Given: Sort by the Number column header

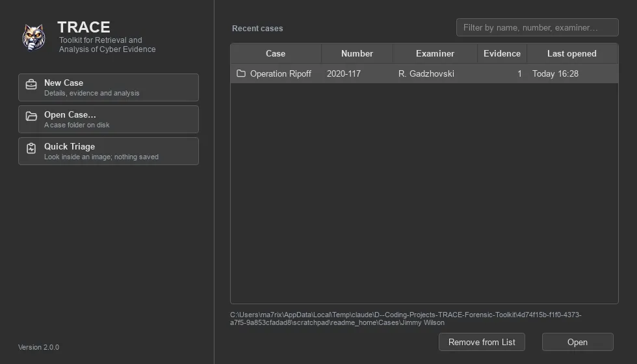Looking at the screenshot, I should pos(357,53).
